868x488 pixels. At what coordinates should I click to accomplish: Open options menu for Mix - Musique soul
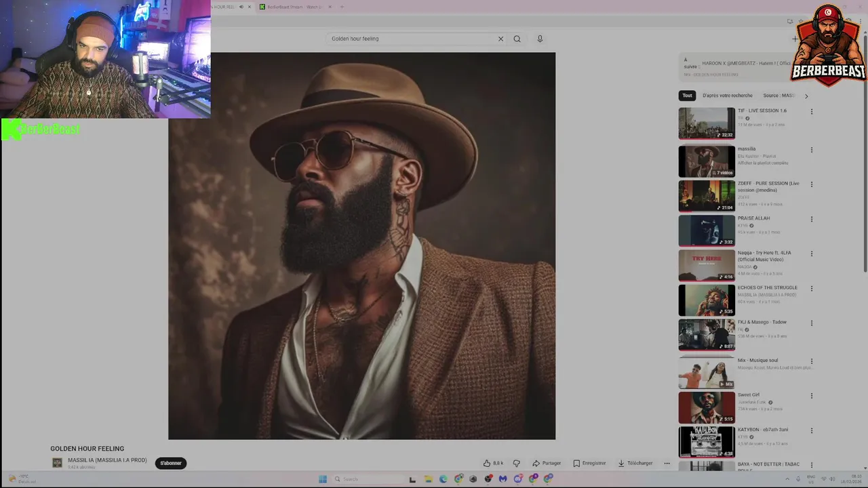pyautogui.click(x=811, y=361)
